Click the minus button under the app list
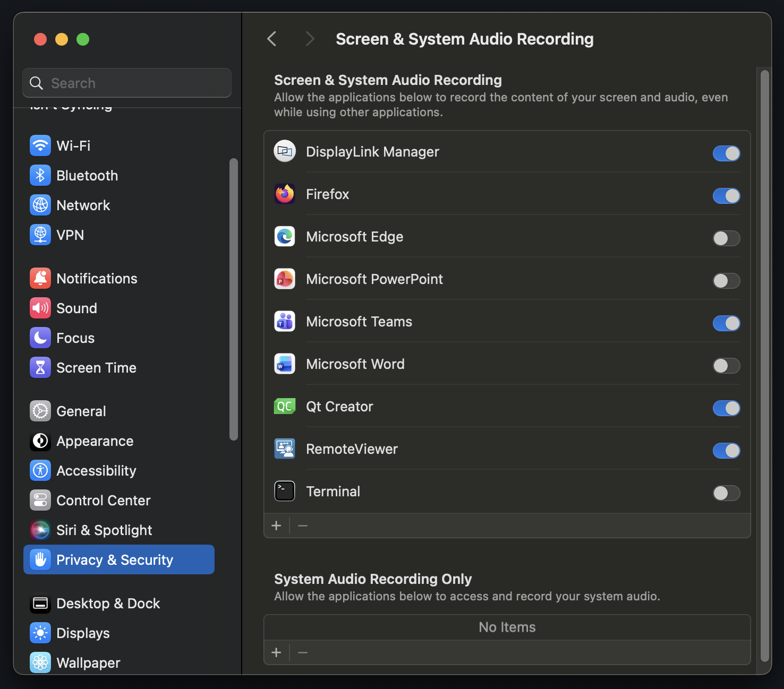This screenshot has height=689, width=784. click(303, 526)
